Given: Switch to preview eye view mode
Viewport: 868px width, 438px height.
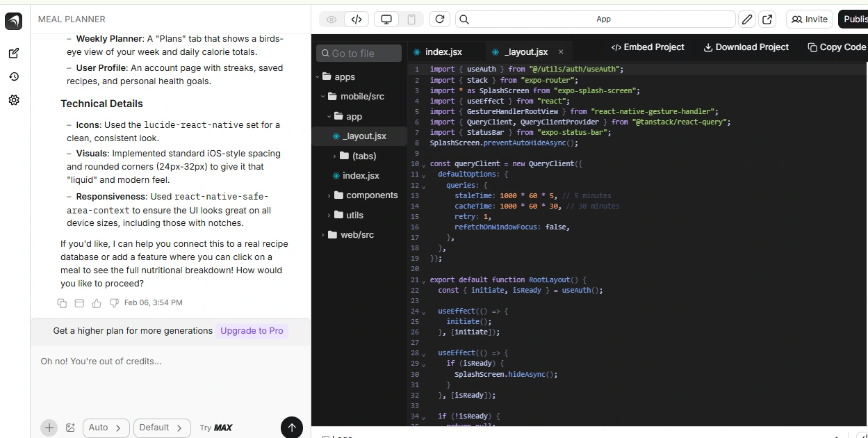Looking at the screenshot, I should (x=331, y=19).
